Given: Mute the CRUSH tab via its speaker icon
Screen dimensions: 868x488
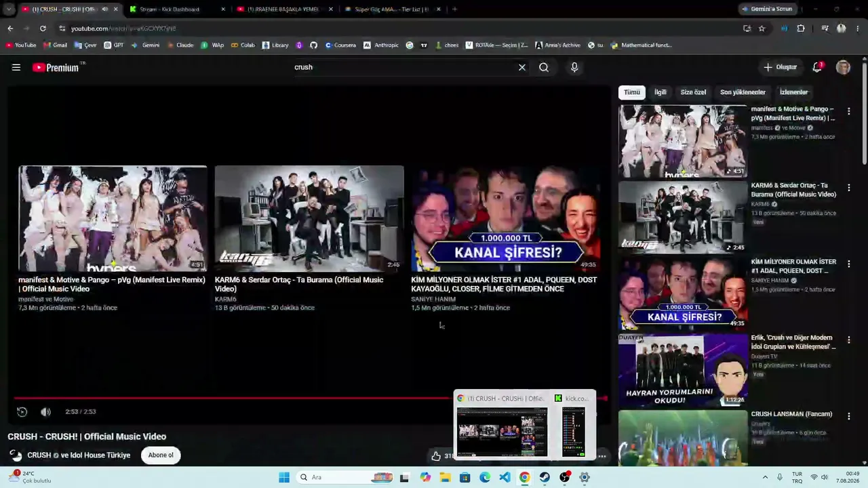Looking at the screenshot, I should (104, 9).
